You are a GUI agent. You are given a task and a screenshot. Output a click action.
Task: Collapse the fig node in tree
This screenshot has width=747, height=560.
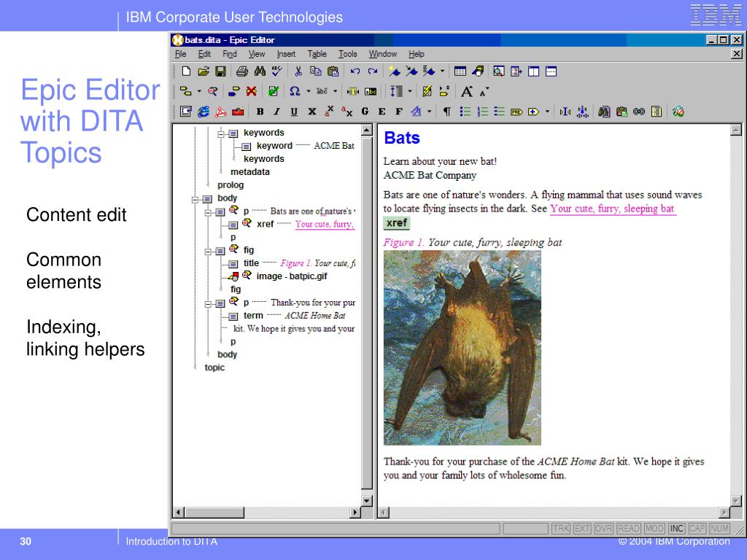[208, 252]
